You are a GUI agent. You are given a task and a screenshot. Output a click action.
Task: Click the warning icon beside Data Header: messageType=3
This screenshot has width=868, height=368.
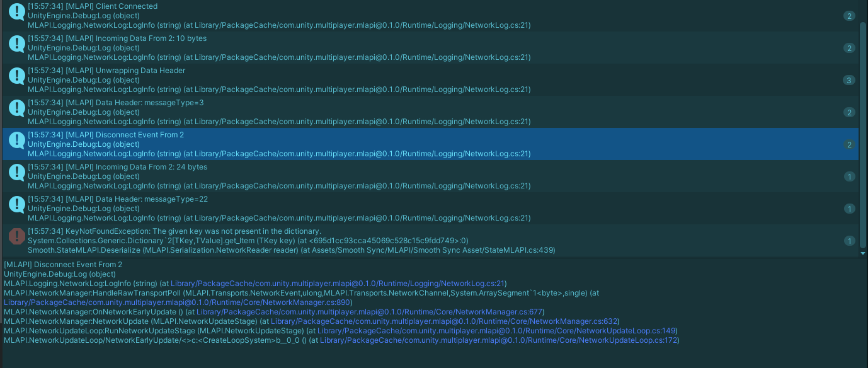(x=16, y=108)
